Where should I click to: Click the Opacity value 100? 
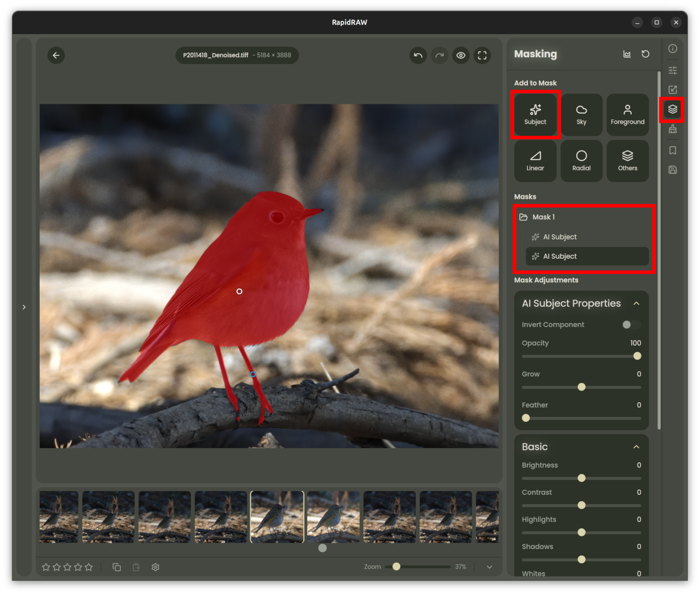(636, 343)
